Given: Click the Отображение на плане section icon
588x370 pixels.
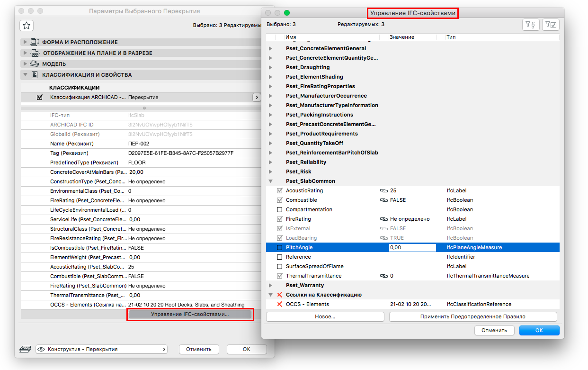Looking at the screenshot, I should click(35, 53).
